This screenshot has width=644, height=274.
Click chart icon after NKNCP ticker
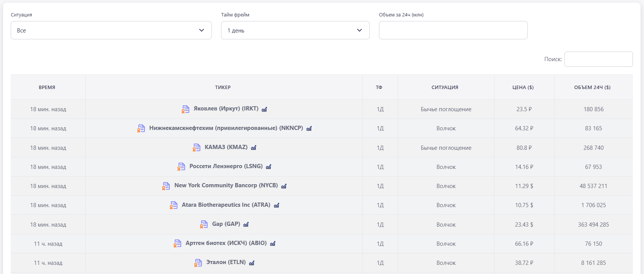(x=309, y=128)
